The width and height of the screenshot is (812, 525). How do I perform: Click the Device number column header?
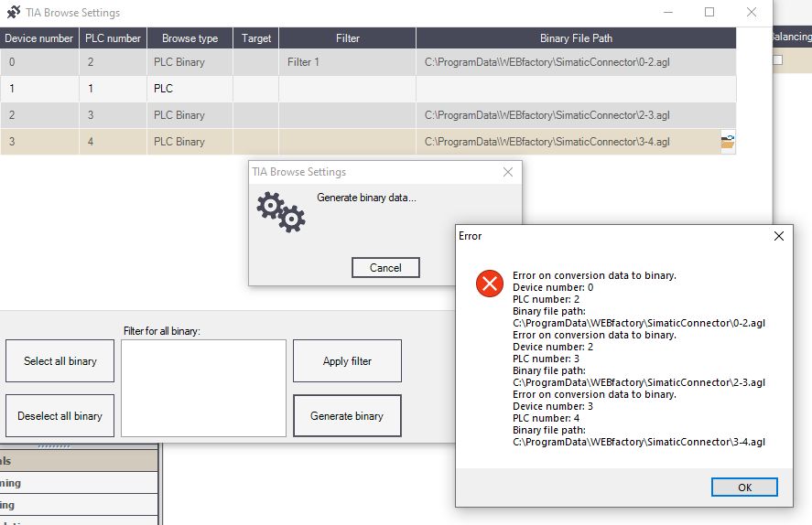click(39, 38)
